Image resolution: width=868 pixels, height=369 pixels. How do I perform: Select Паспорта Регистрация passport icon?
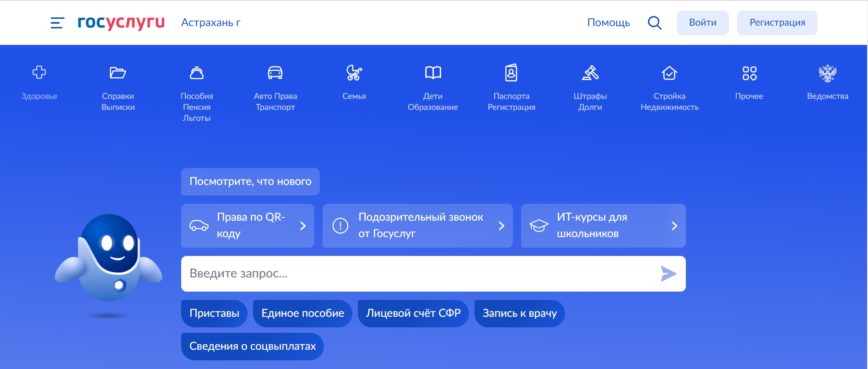point(511,72)
